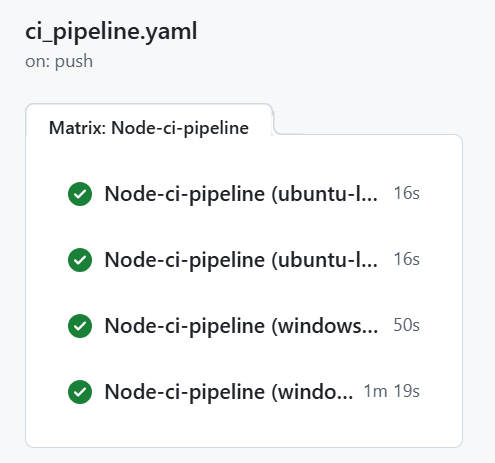Select the Matrix: Node-ci-pipeline tab
This screenshot has width=495, height=463.
(x=149, y=128)
